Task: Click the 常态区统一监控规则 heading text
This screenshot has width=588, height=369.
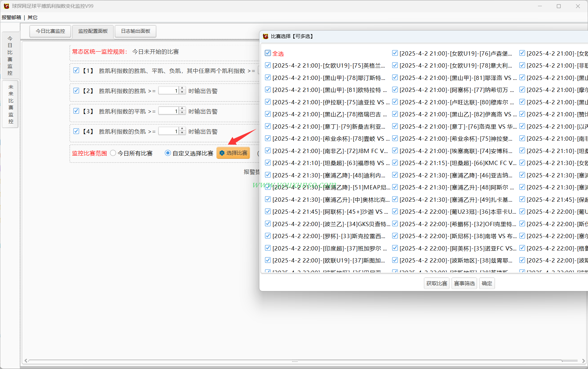Action: click(x=100, y=52)
